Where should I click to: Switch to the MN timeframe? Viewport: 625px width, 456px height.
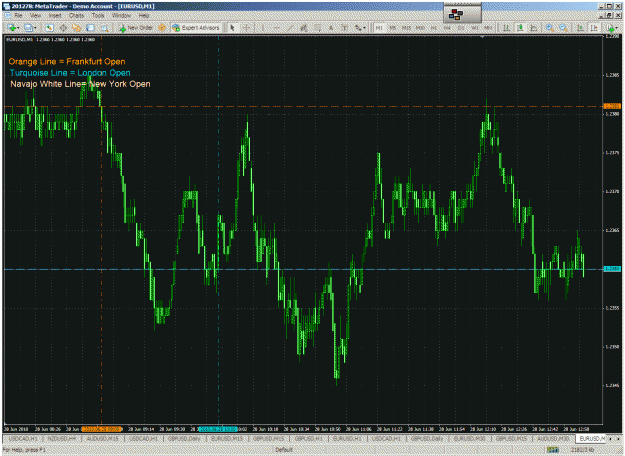point(488,28)
